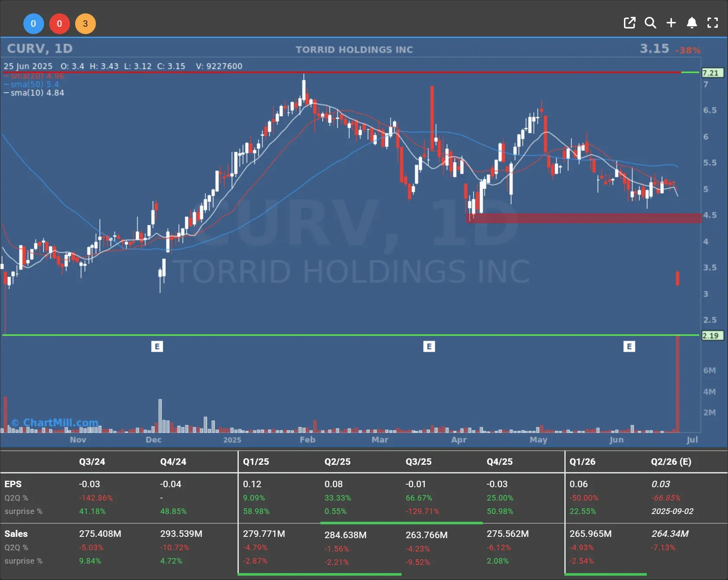Viewport: 728px width, 580px height.
Task: Click the EPS row label
Action: coord(13,484)
